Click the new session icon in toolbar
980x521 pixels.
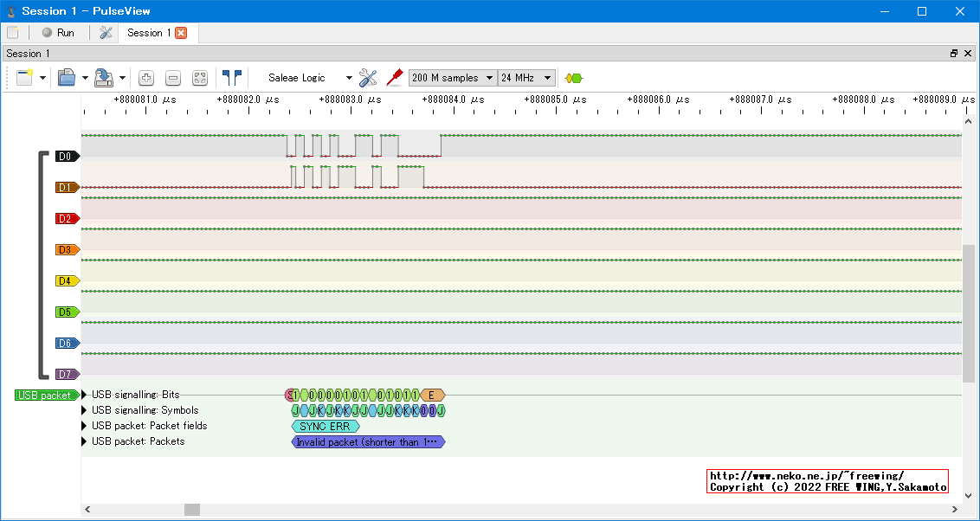click(x=24, y=78)
